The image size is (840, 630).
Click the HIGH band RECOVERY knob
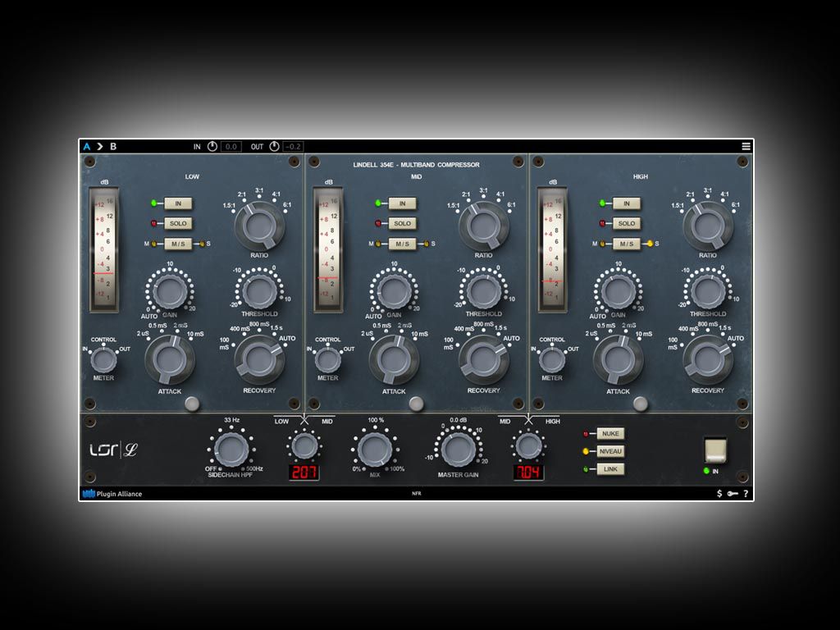(708, 359)
